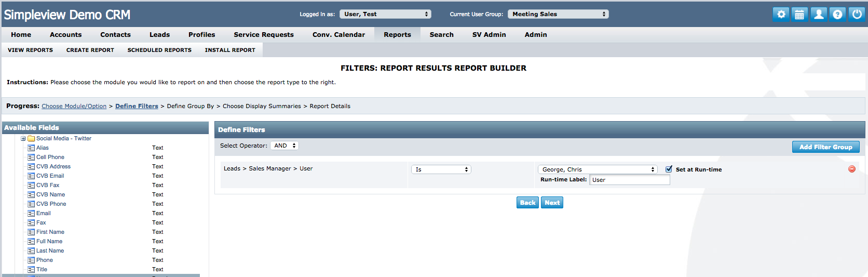Select the First Name field name

pyautogui.click(x=50, y=232)
